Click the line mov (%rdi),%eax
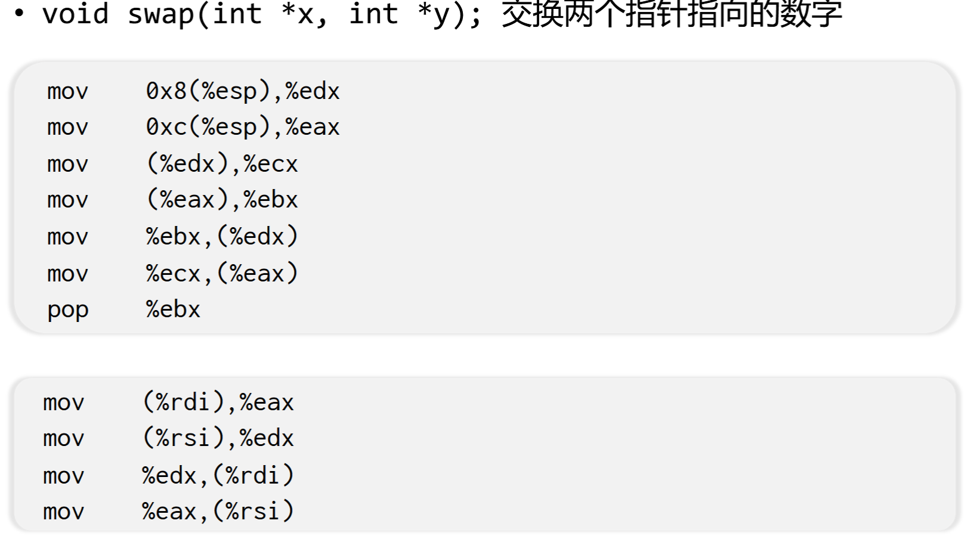The image size is (980, 542). [x=168, y=402]
